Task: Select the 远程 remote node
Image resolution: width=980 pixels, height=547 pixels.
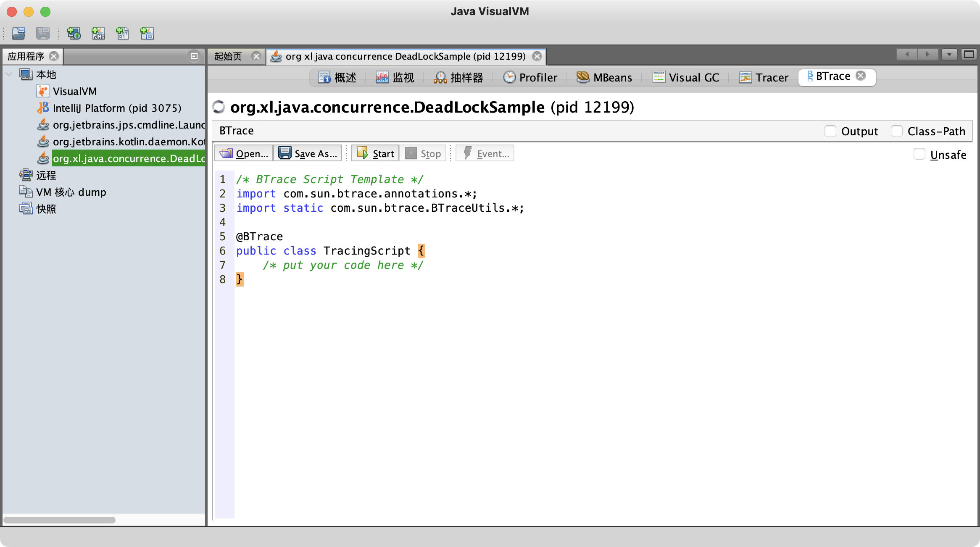Action: pyautogui.click(x=46, y=175)
